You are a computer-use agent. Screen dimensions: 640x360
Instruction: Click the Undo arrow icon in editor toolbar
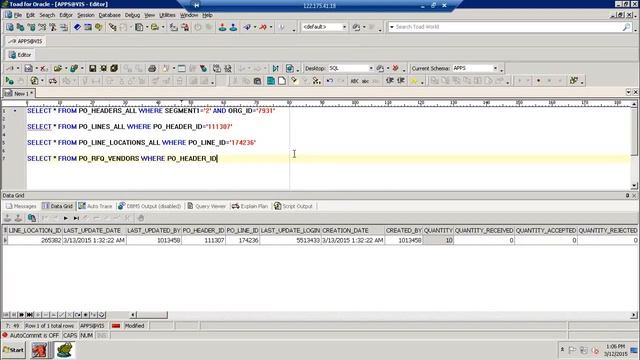click(x=329, y=81)
